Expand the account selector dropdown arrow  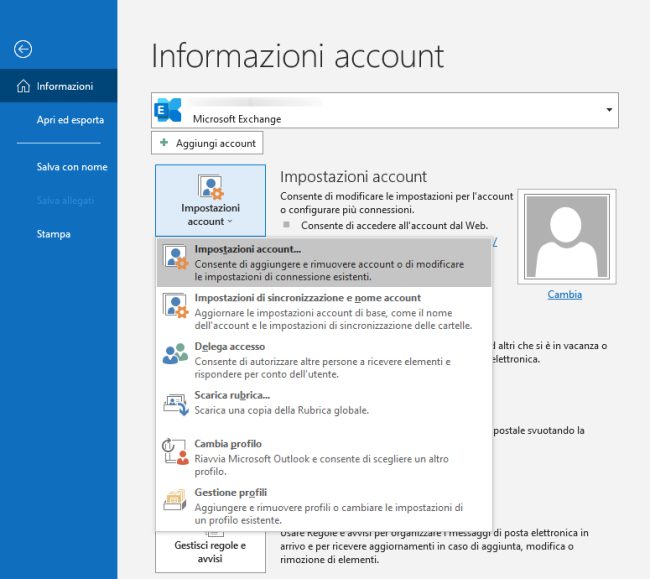click(x=609, y=110)
